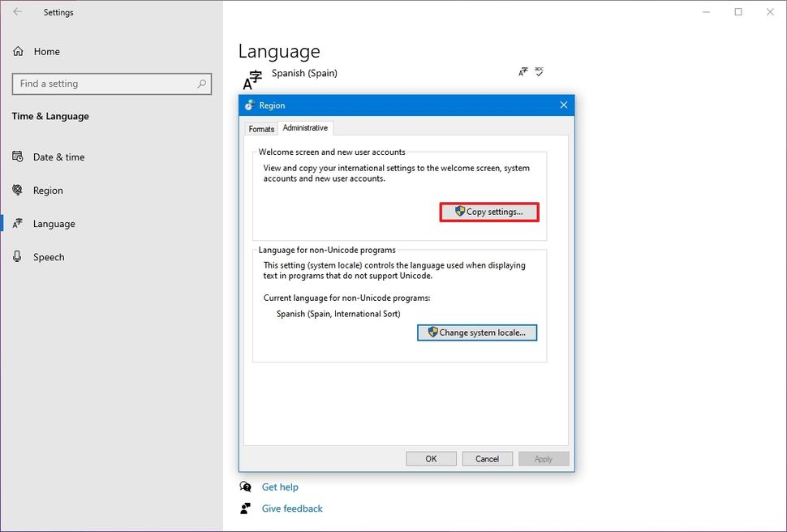
Task: Click the Home icon in Settings
Action: click(19, 50)
